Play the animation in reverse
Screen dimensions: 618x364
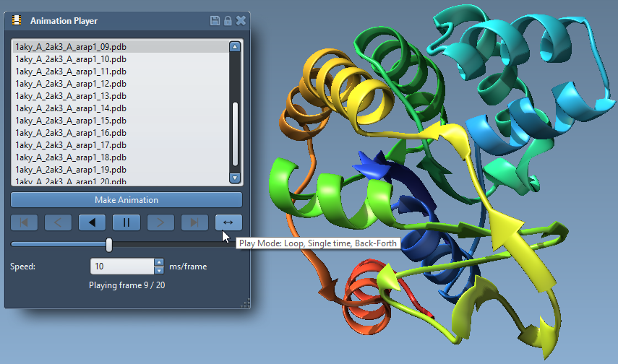[x=92, y=222]
